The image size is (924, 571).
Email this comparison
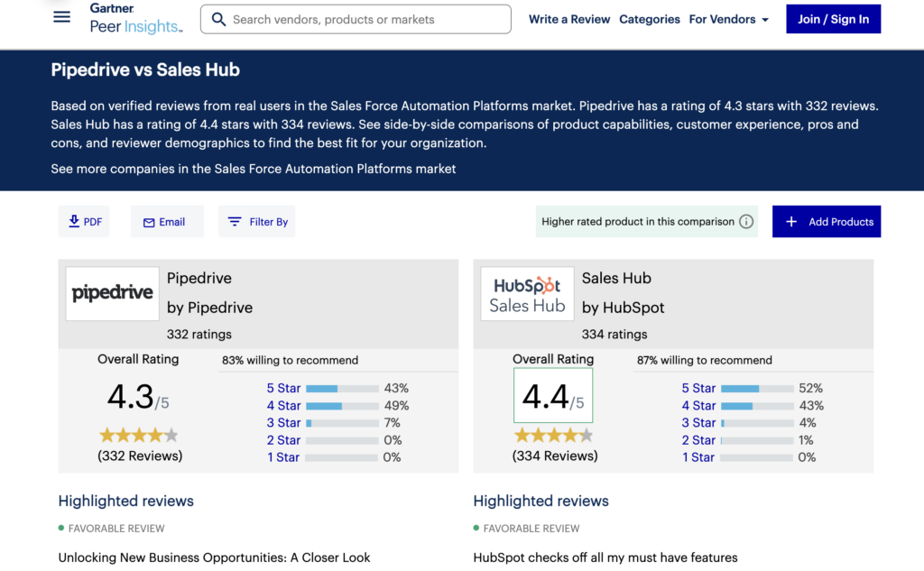click(167, 222)
